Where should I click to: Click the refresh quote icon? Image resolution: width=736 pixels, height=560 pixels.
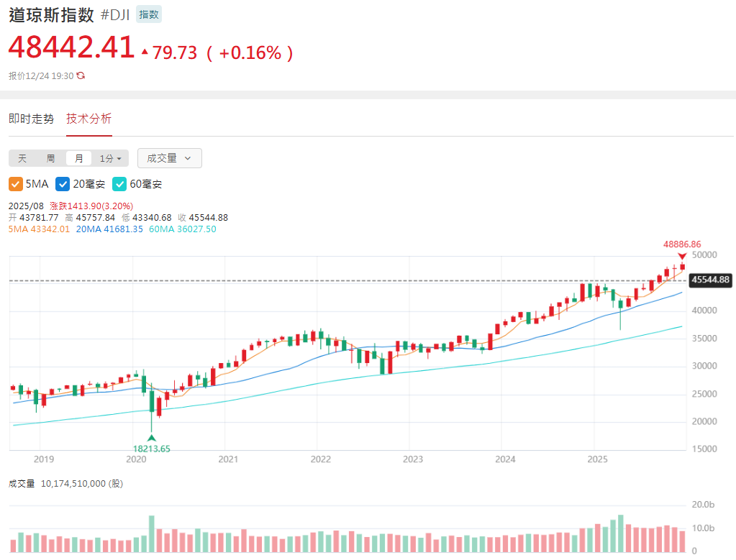pyautogui.click(x=81, y=75)
